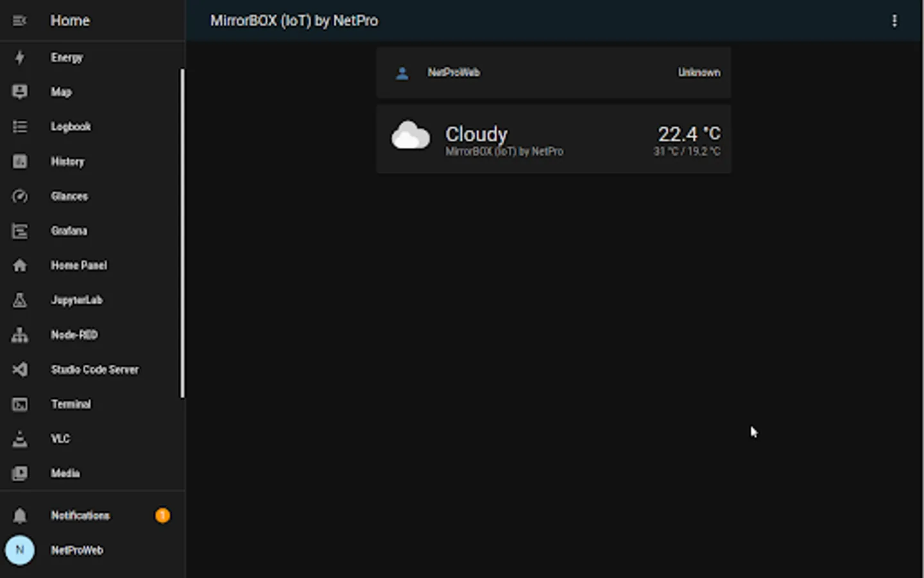Click the NetProWeb entity name in card
This screenshot has width=924, height=578.
pos(454,73)
